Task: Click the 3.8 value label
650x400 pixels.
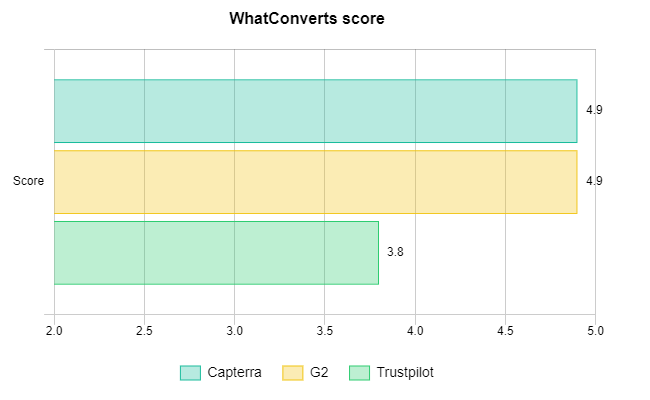Action: [395, 252]
